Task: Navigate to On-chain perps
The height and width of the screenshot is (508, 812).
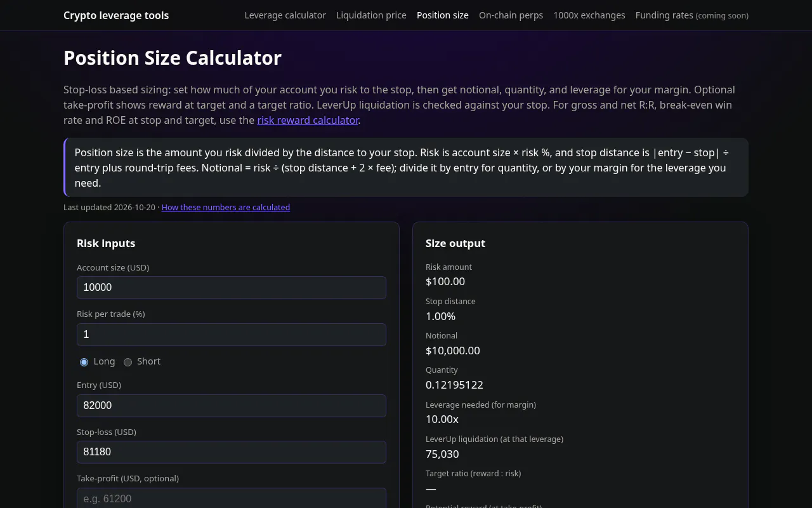Action: [x=511, y=15]
